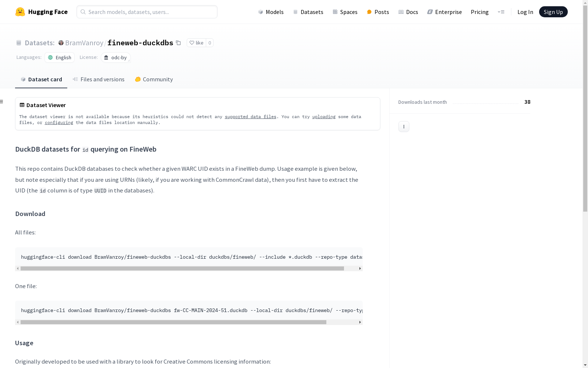Viewport: 588px width, 368px height.
Task: Click the 'Download' section heading
Action: pos(30,214)
